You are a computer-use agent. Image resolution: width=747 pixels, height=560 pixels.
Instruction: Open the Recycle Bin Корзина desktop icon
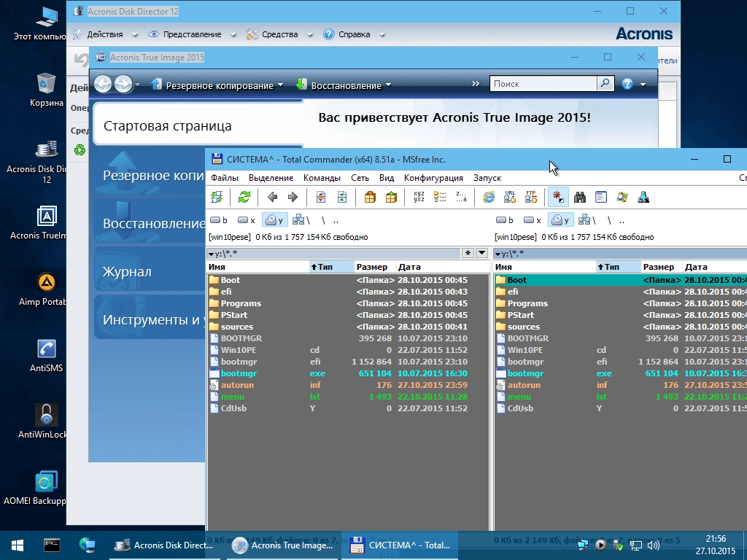click(x=46, y=90)
